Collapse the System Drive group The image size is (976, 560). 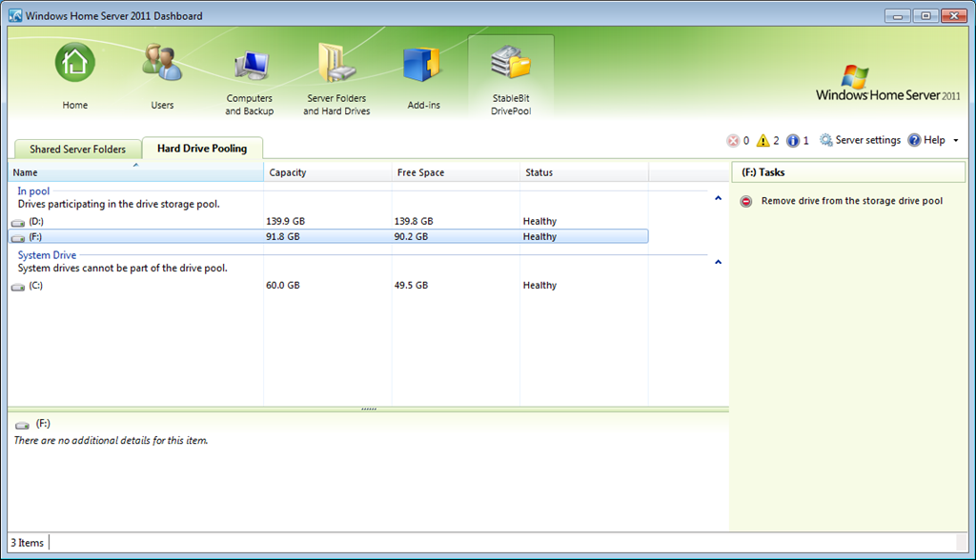718,262
